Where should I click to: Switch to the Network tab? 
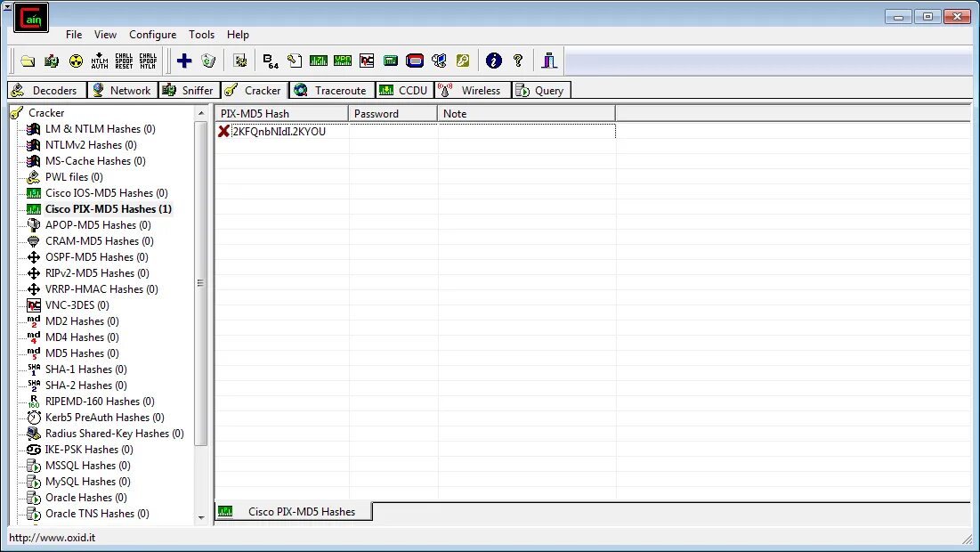point(123,90)
